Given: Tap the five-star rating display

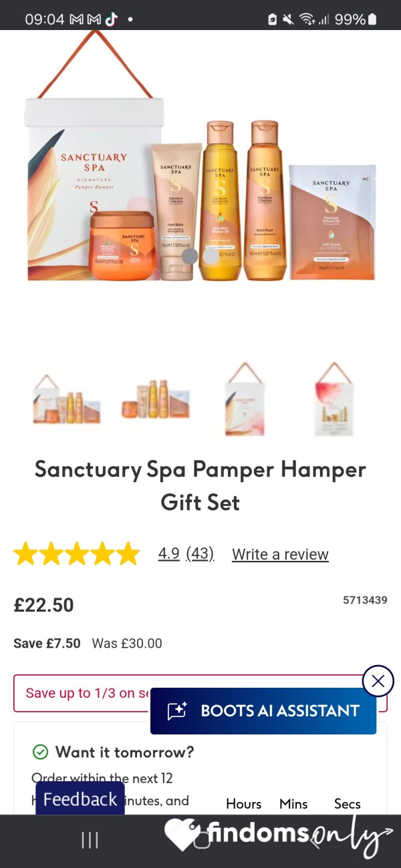Looking at the screenshot, I should coord(77,554).
